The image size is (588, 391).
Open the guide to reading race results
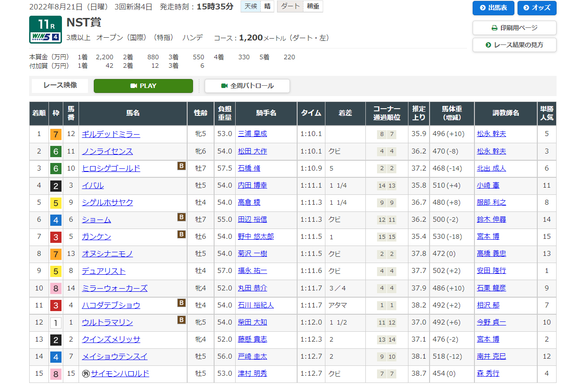[x=514, y=45]
